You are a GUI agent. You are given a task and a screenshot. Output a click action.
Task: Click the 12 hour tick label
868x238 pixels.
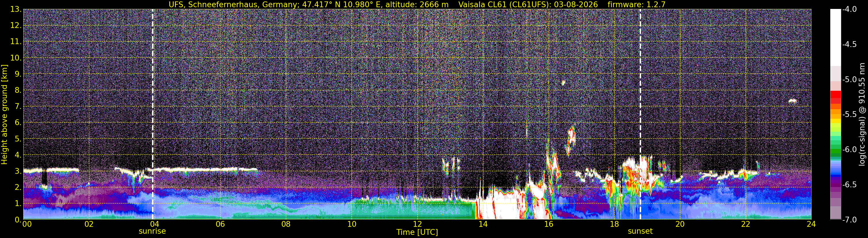(x=417, y=224)
